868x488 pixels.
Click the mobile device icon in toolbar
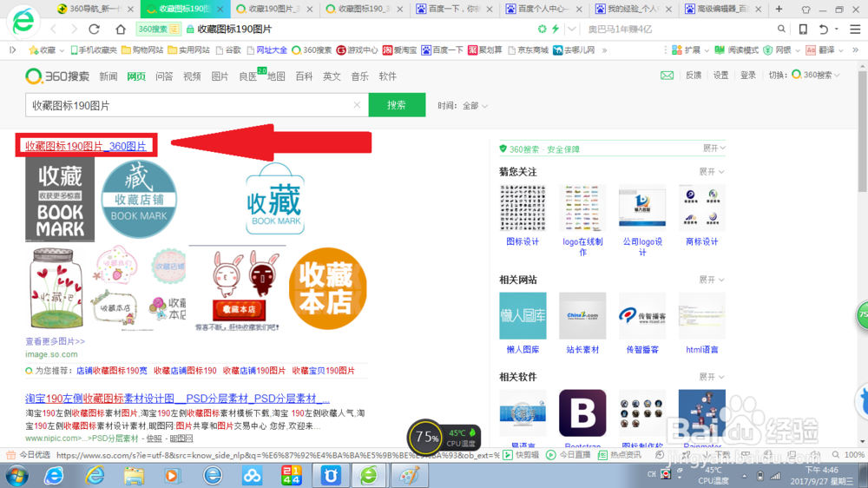point(803,29)
